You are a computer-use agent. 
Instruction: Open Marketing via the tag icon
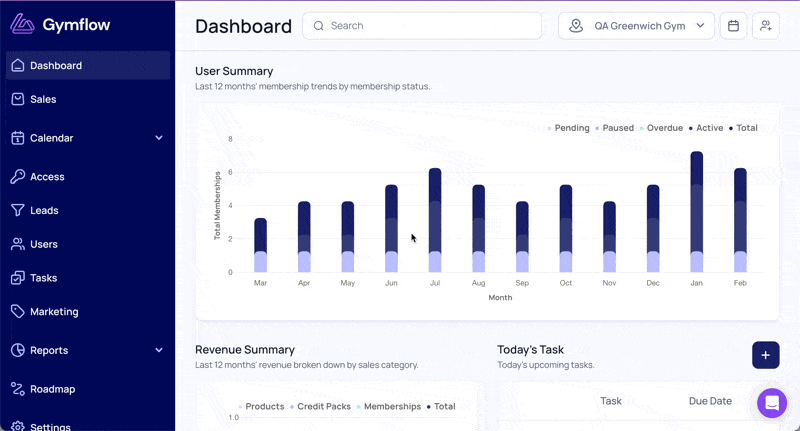click(18, 311)
